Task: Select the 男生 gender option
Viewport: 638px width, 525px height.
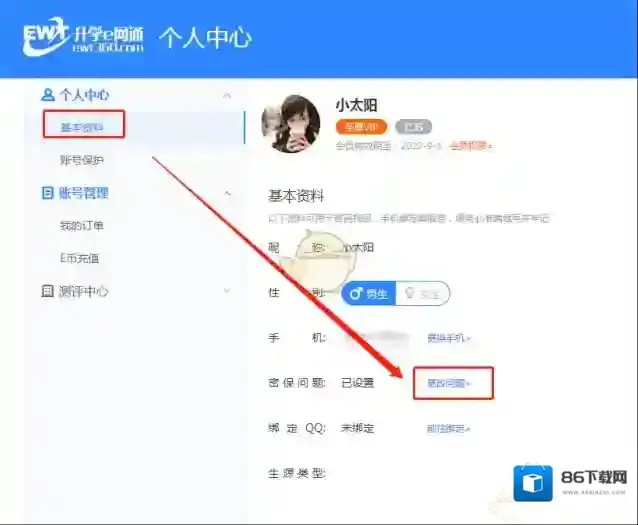Action: pyautogui.click(x=369, y=293)
